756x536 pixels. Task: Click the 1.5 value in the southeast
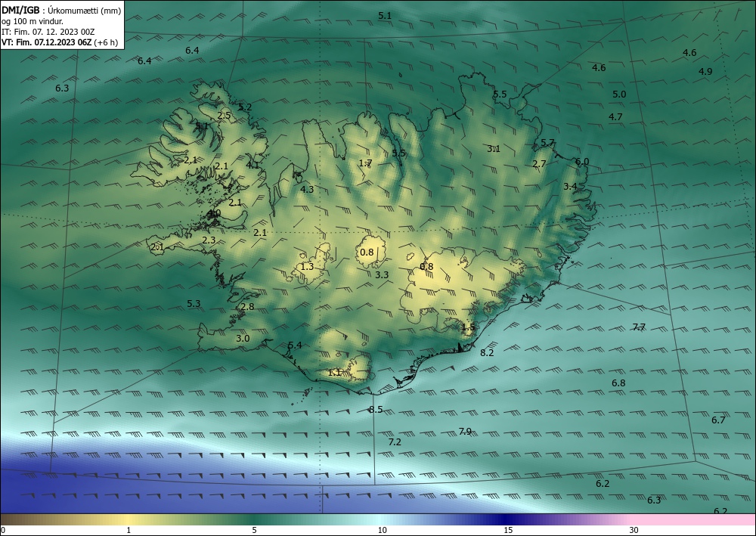point(468,327)
